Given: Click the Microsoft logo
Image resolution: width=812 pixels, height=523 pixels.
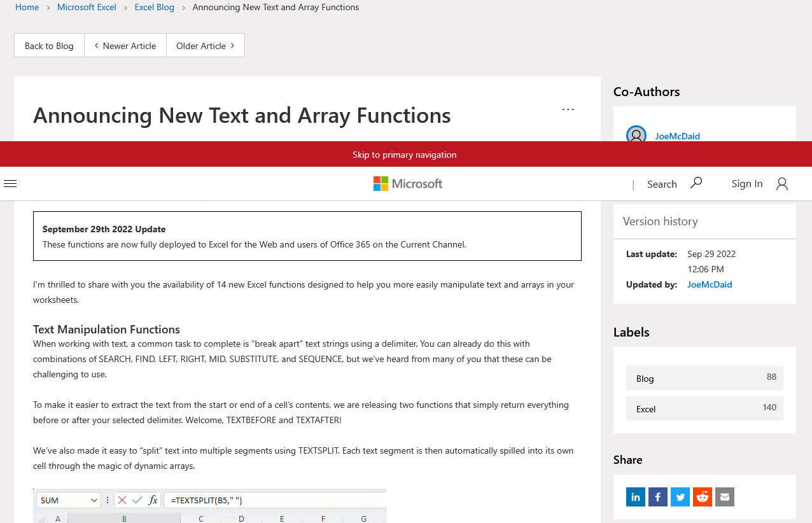Looking at the screenshot, I should [x=408, y=184].
